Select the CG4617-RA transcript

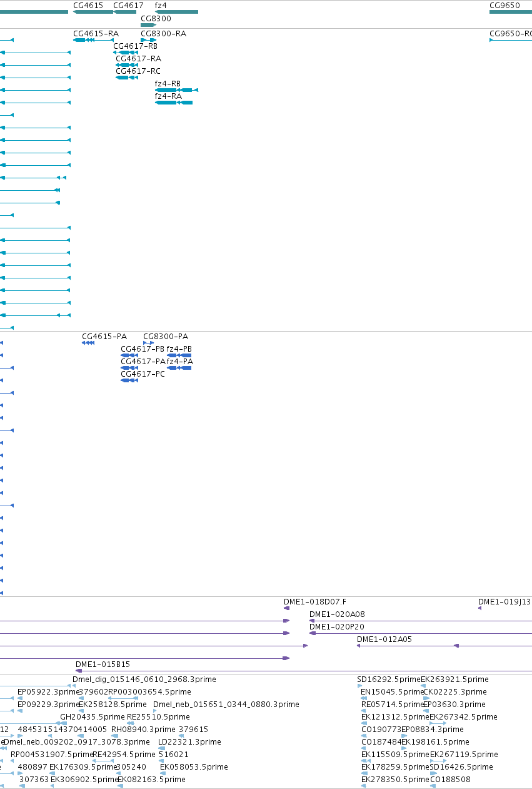[127, 65]
